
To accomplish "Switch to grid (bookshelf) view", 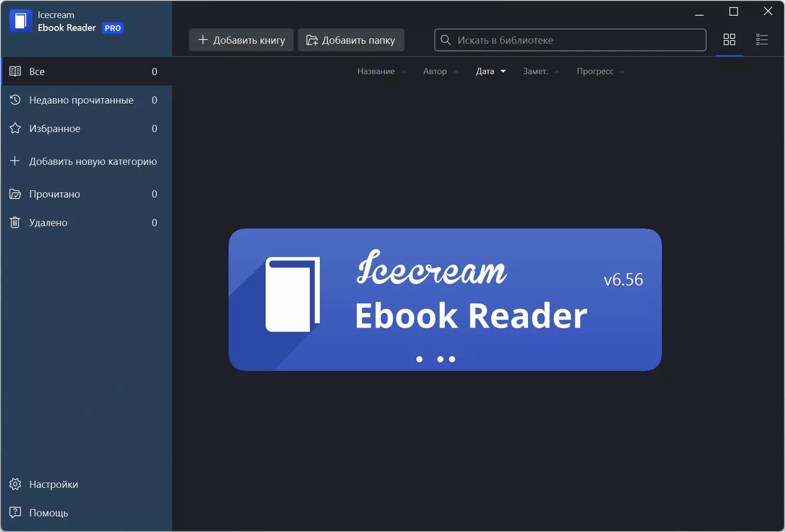I will click(x=729, y=40).
